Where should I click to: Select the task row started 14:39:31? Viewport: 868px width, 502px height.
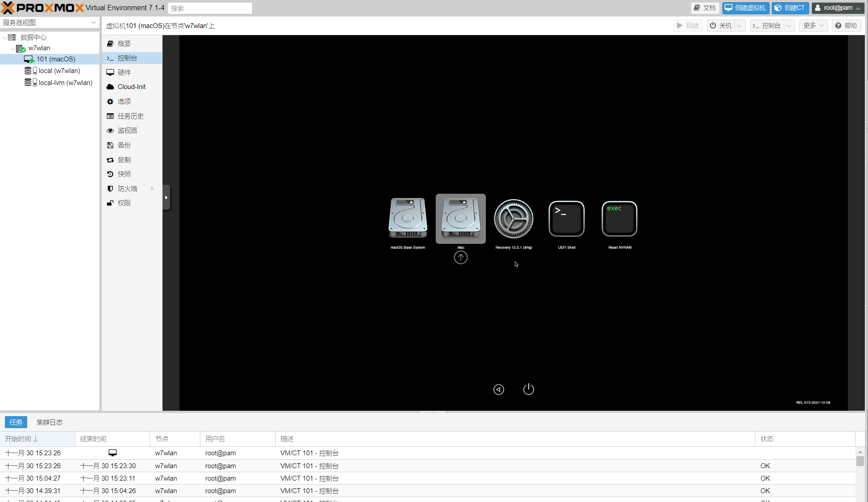tap(428, 490)
